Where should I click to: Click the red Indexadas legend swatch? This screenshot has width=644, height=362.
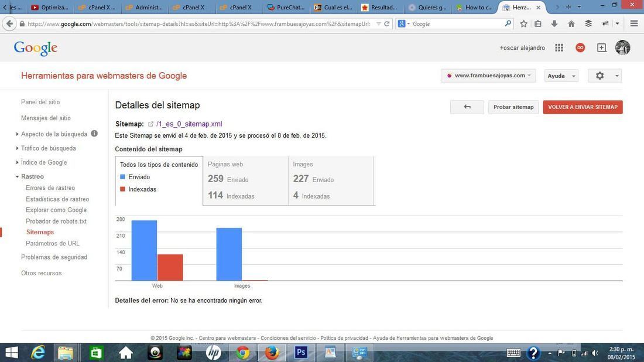[x=122, y=189]
